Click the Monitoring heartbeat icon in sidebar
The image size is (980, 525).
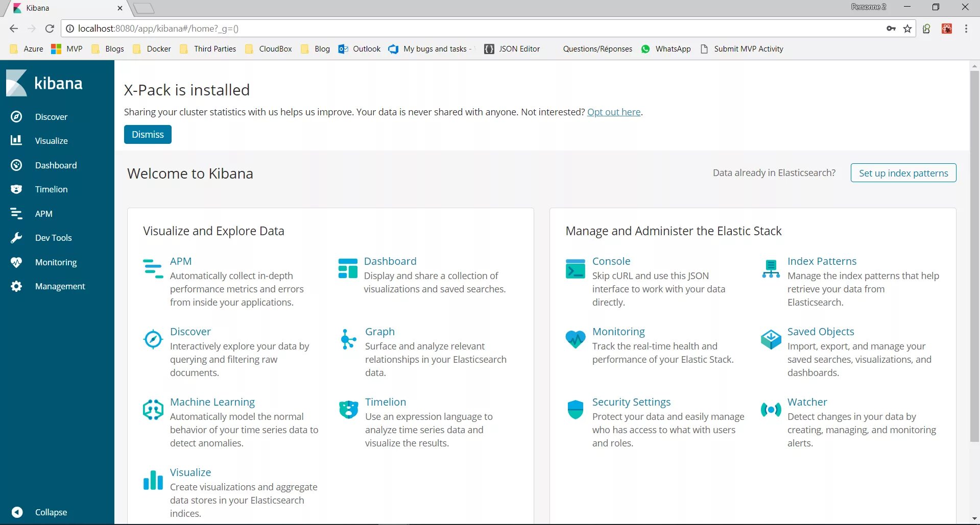tap(16, 262)
